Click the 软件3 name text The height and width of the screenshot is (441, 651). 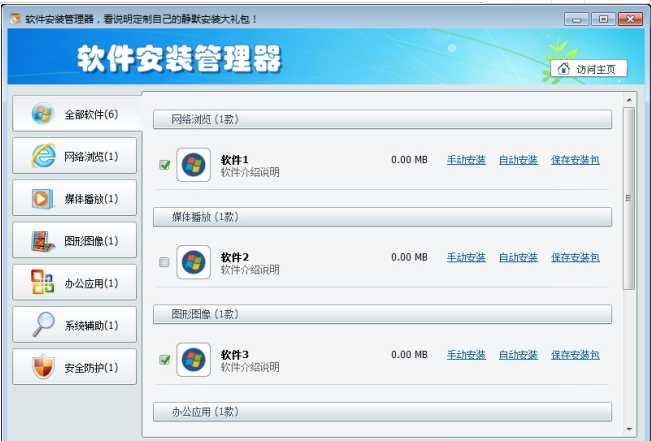point(235,355)
